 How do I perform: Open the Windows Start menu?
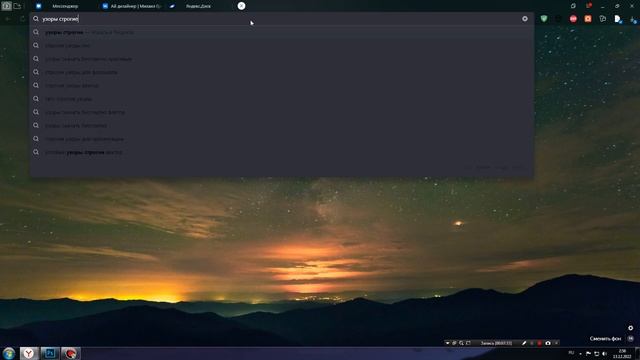(x=9, y=353)
